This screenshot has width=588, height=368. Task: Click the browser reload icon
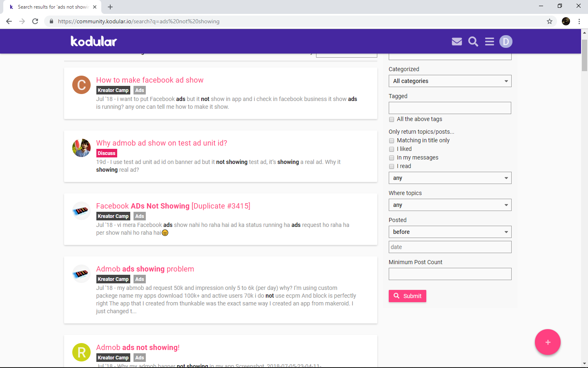click(x=35, y=21)
